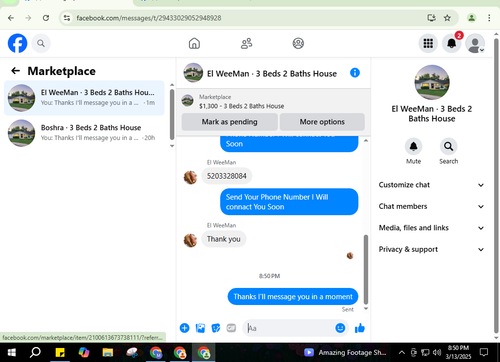Open the Amazing Footage taskbar widget
The width and height of the screenshot is (500, 362).
345,352
